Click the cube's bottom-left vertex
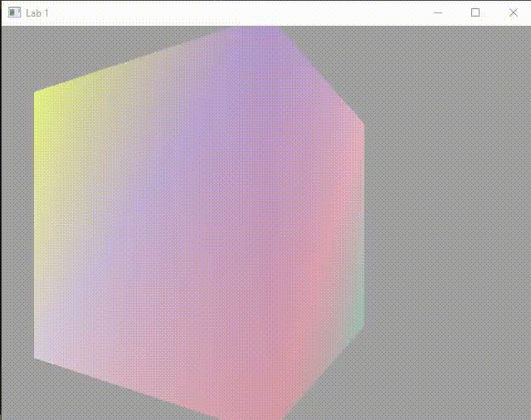The image size is (531, 420). point(35,358)
